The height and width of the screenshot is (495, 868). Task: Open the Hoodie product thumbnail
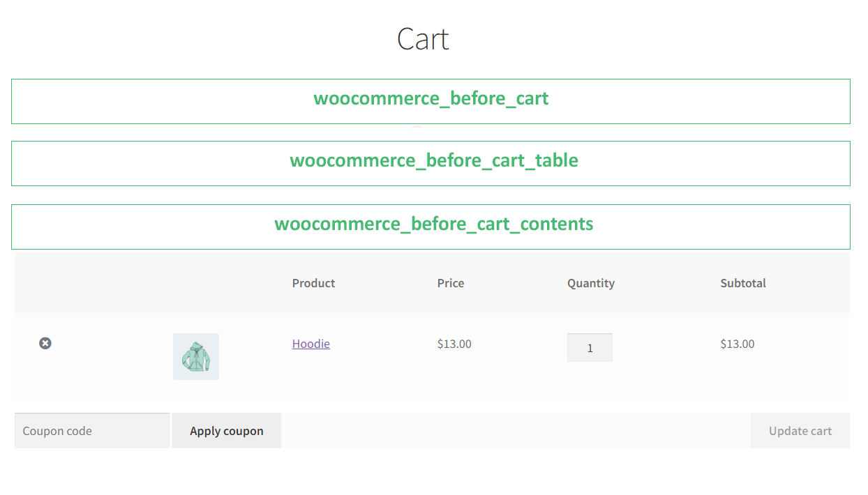coord(196,356)
